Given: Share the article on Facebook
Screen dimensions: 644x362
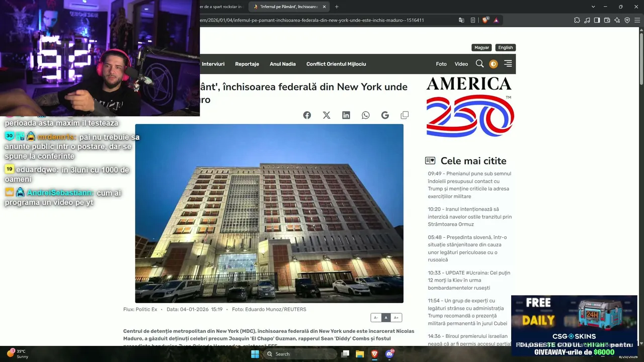Looking at the screenshot, I should (x=307, y=115).
